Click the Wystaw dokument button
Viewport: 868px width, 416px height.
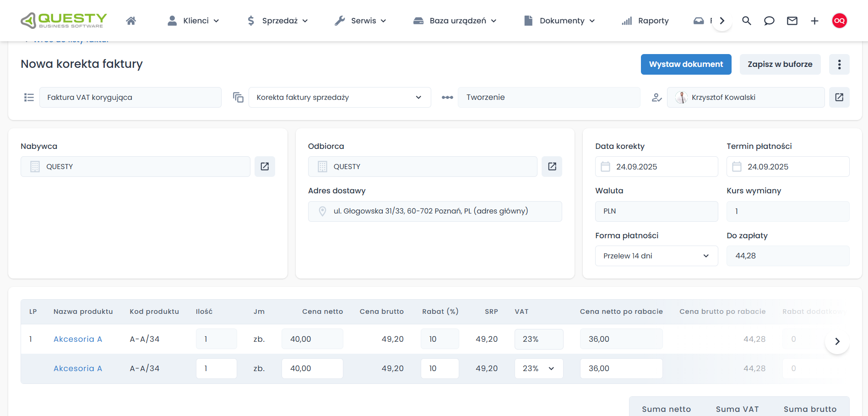(x=686, y=64)
